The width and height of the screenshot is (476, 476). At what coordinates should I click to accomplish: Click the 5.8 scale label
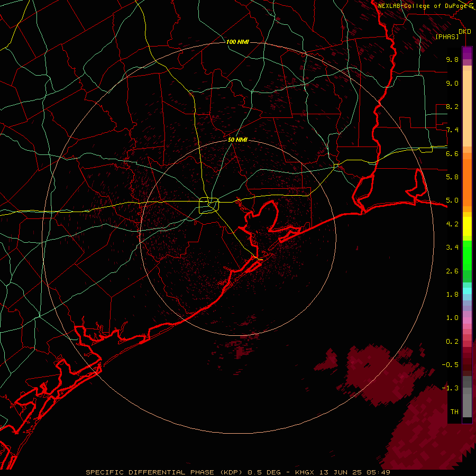[452, 177]
